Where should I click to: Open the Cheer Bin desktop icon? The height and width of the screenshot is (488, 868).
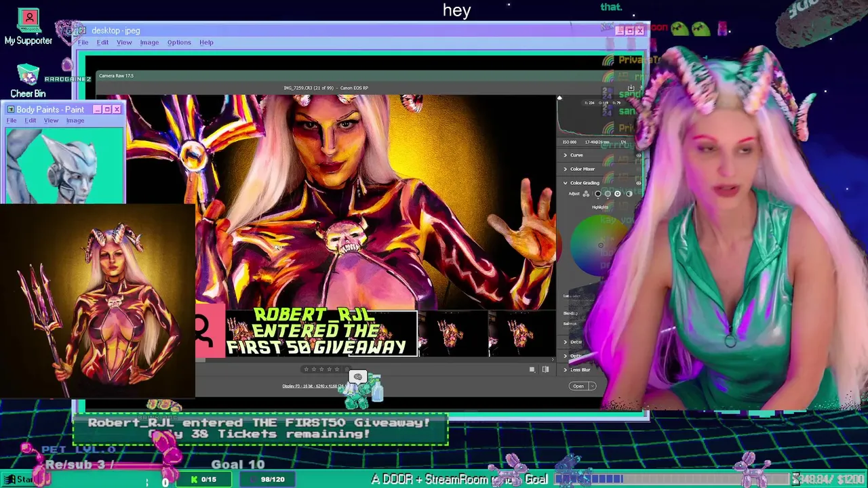coord(28,81)
